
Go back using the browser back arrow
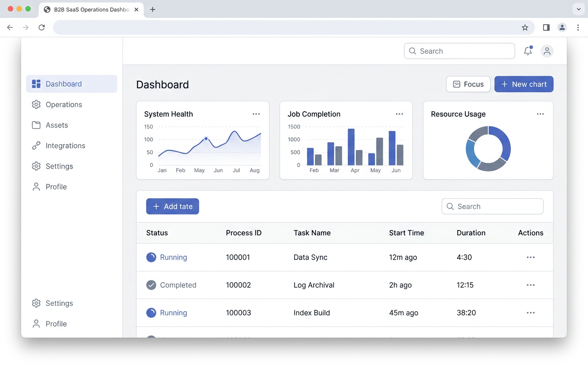tap(10, 27)
